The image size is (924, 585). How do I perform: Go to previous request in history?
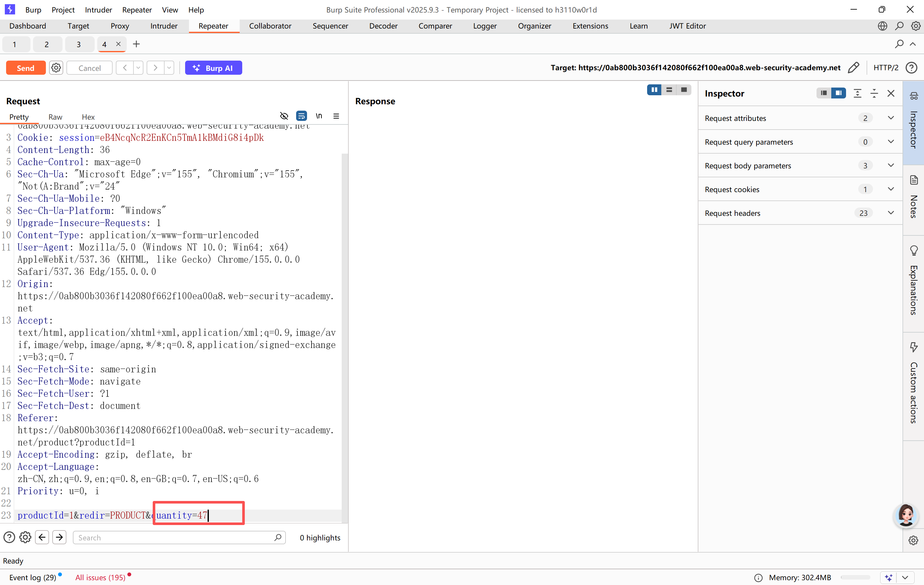[125, 68]
